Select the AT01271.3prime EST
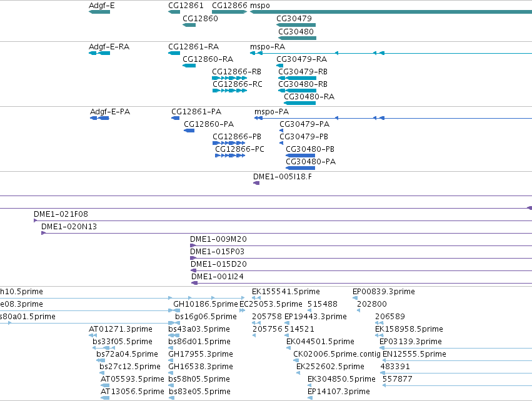Image resolution: width=532 pixels, height=401 pixels. point(93,335)
